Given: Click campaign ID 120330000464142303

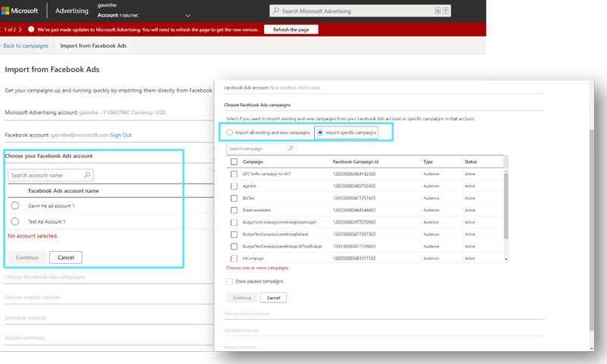Looking at the screenshot, I should 354,174.
